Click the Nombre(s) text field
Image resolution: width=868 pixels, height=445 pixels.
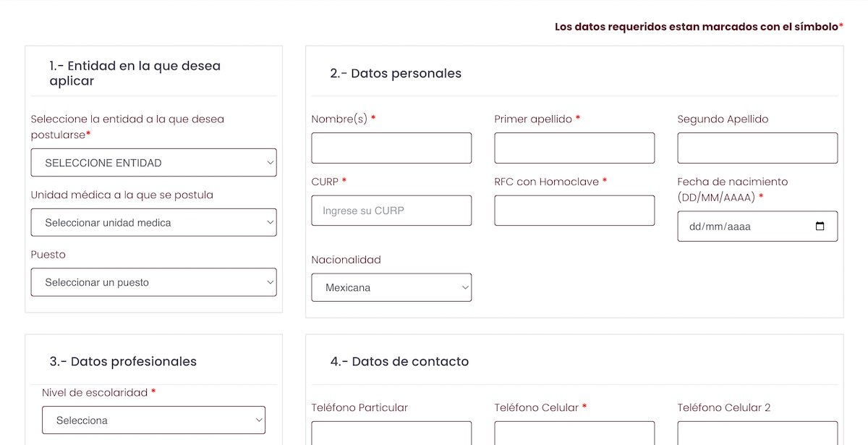pyautogui.click(x=391, y=148)
